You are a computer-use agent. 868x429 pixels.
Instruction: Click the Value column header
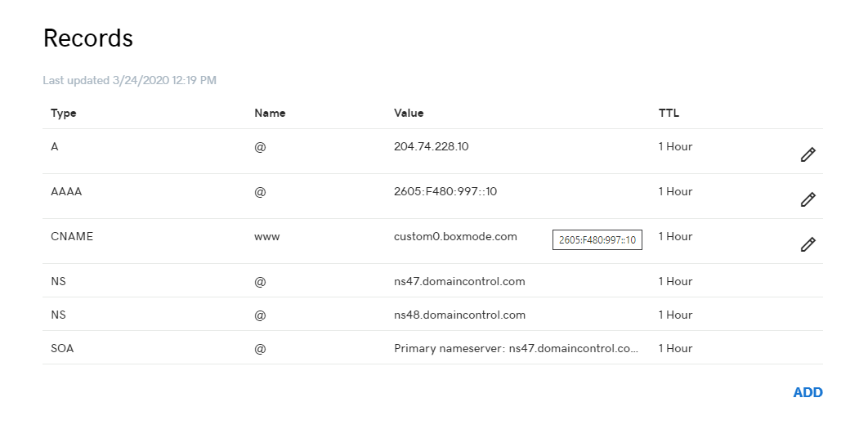(x=409, y=114)
